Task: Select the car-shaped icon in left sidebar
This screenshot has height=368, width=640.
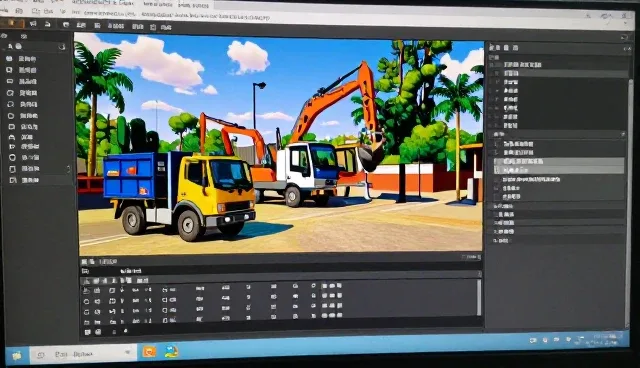Action: 12,137
